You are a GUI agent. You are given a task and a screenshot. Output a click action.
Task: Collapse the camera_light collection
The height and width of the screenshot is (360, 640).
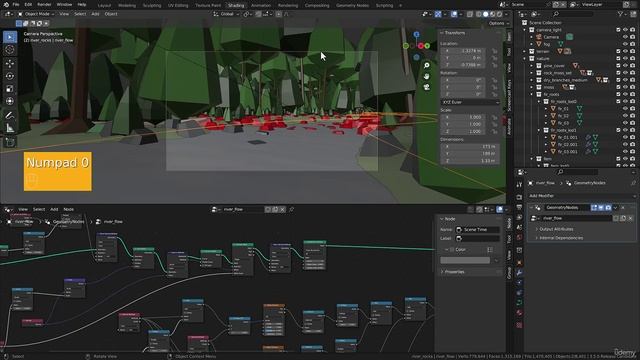tap(525, 30)
